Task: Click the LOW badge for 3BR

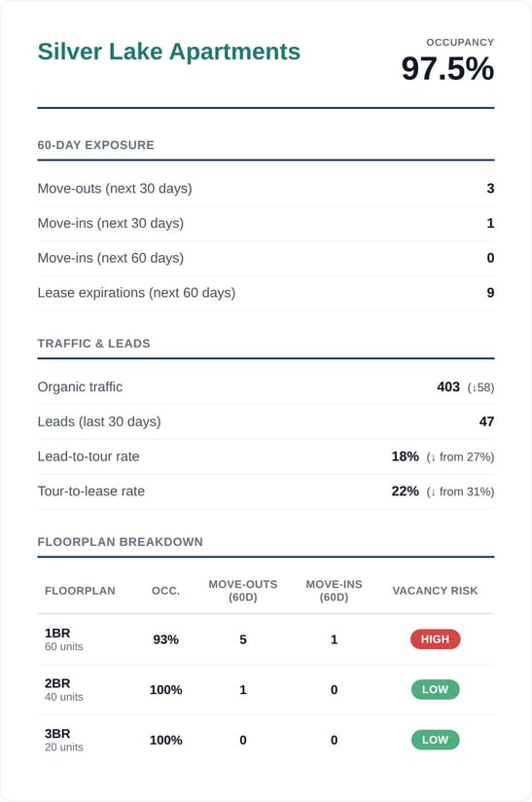Action: [x=436, y=740]
